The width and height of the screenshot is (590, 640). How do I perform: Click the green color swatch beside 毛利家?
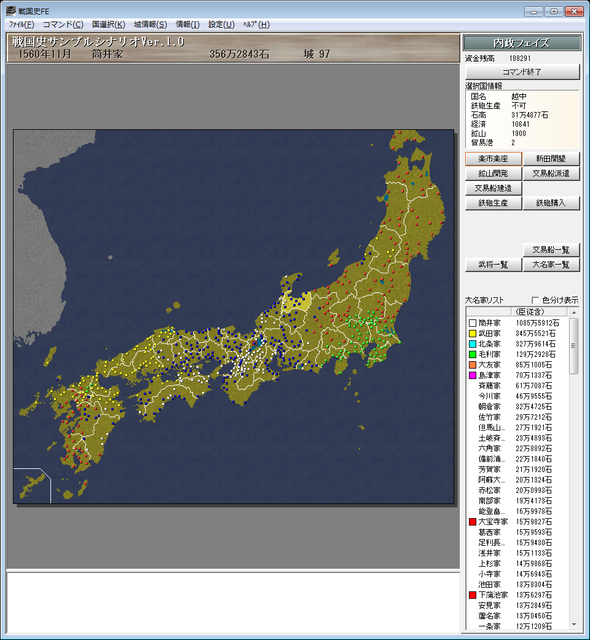point(472,354)
